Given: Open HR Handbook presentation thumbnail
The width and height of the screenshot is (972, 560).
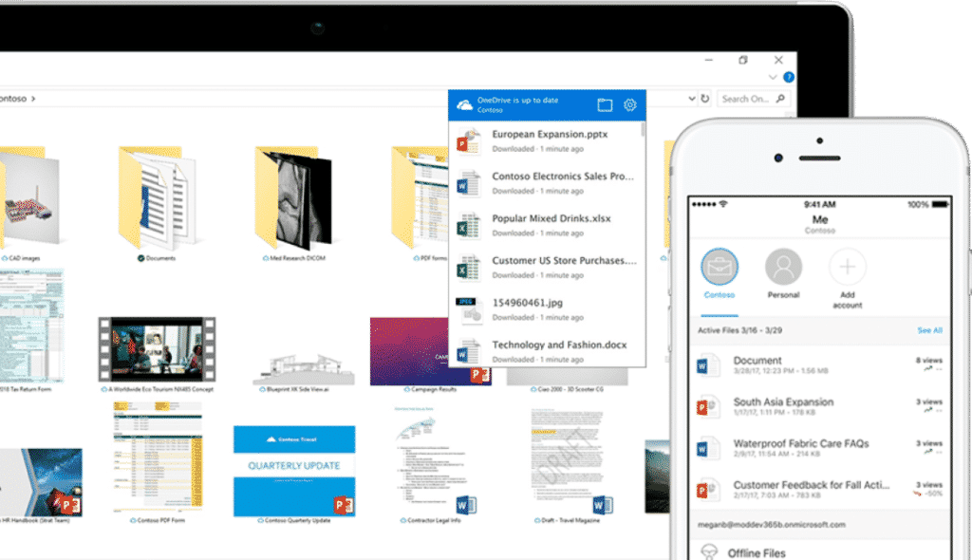Looking at the screenshot, I should [x=41, y=482].
